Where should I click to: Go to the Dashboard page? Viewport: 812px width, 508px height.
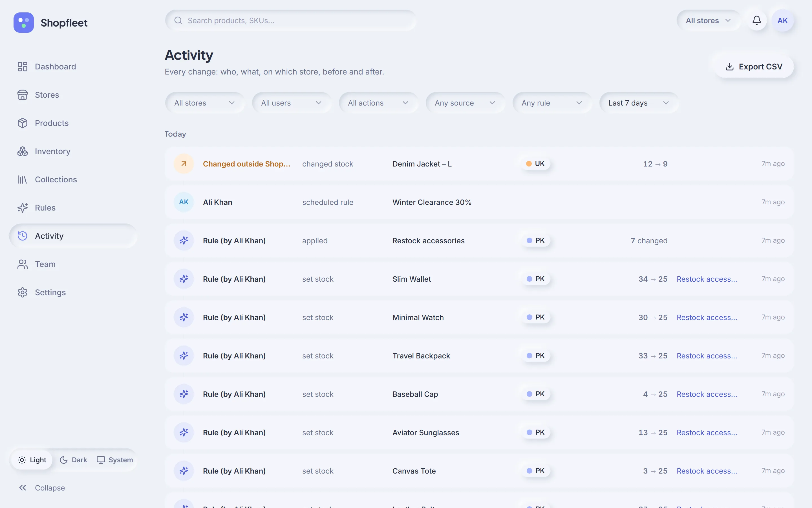point(73,67)
